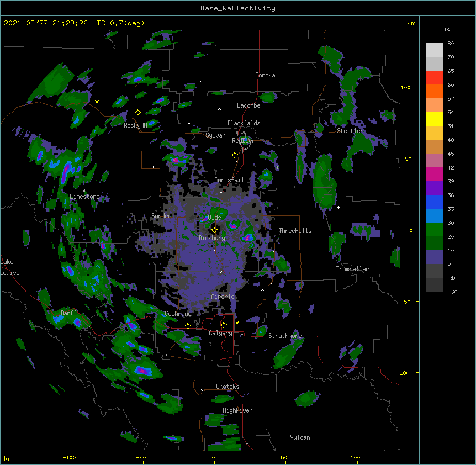Click the green asterisk marker east of RedDeer

click(x=277, y=167)
